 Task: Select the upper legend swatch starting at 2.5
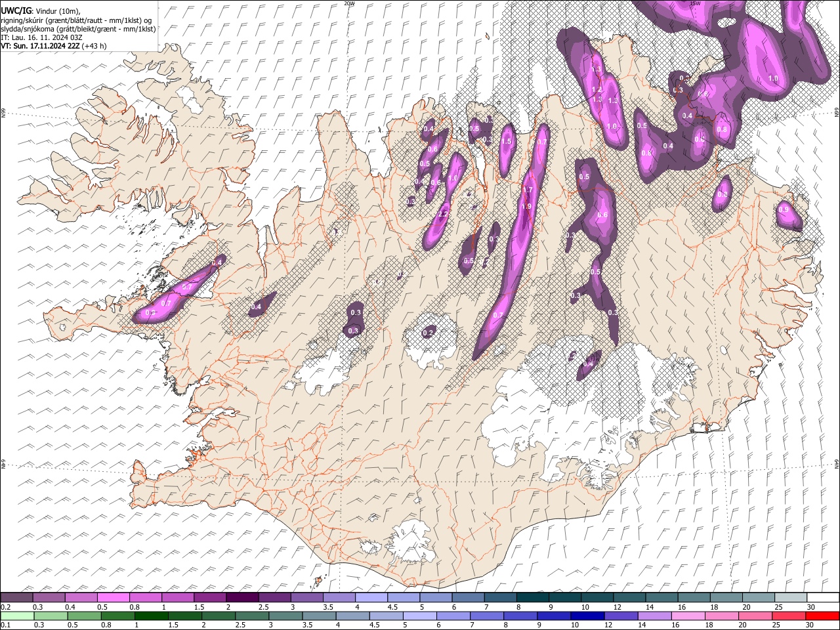(274, 597)
